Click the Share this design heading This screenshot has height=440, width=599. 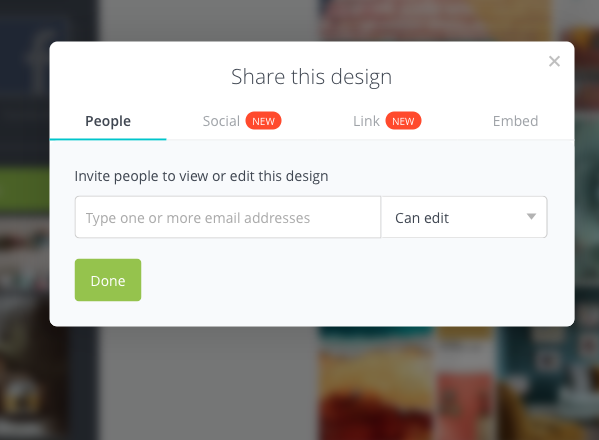[311, 77]
